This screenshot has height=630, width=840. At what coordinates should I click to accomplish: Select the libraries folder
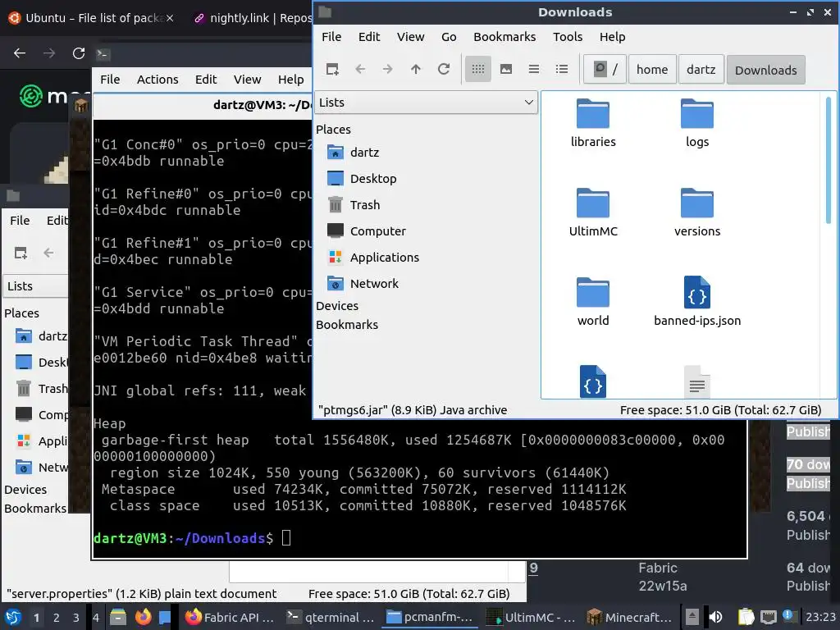(x=593, y=124)
